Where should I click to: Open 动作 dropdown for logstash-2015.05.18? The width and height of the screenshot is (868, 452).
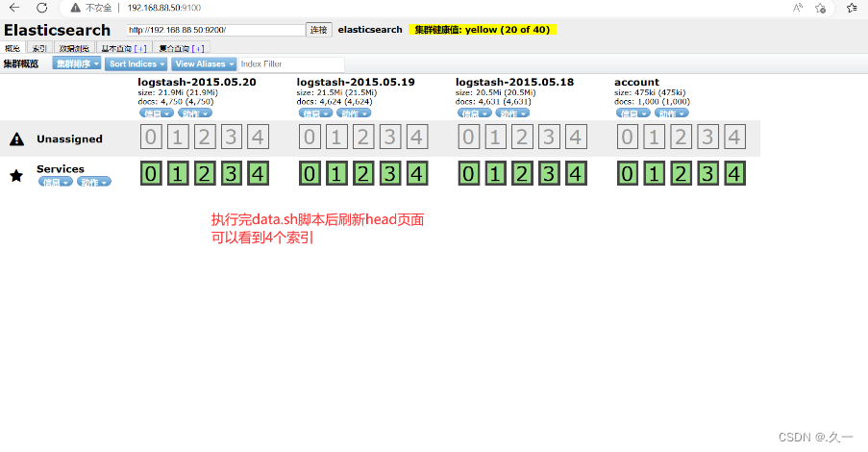[512, 113]
